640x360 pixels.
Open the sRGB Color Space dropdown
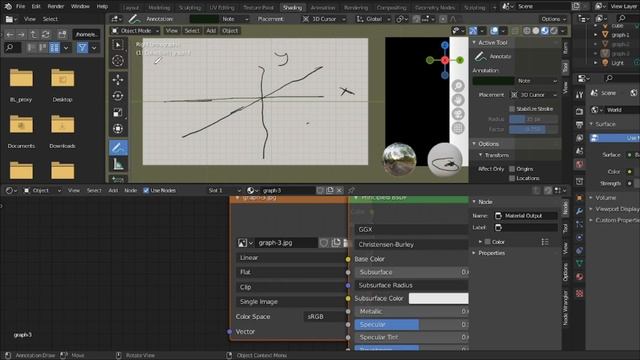[x=324, y=316]
